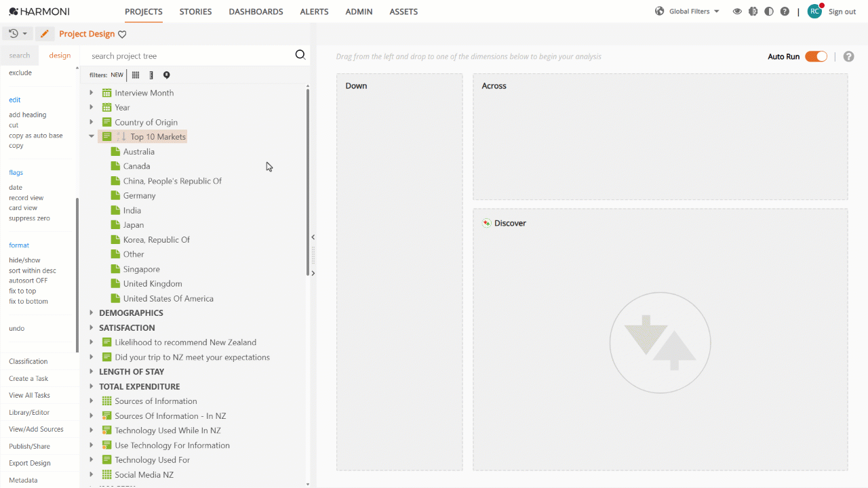Click Publish/Share in the sidebar
The width and height of the screenshot is (868, 488).
[29, 446]
